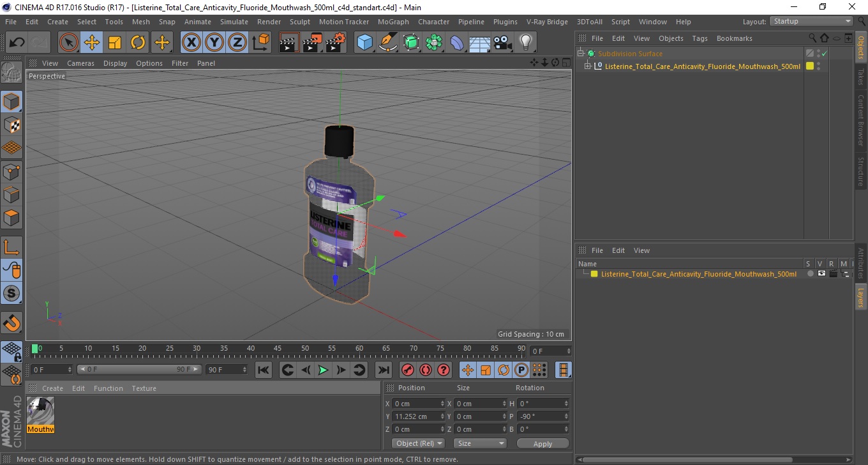Viewport: 868px width, 465px height.
Task: Add a Camera object
Action: [503, 43]
